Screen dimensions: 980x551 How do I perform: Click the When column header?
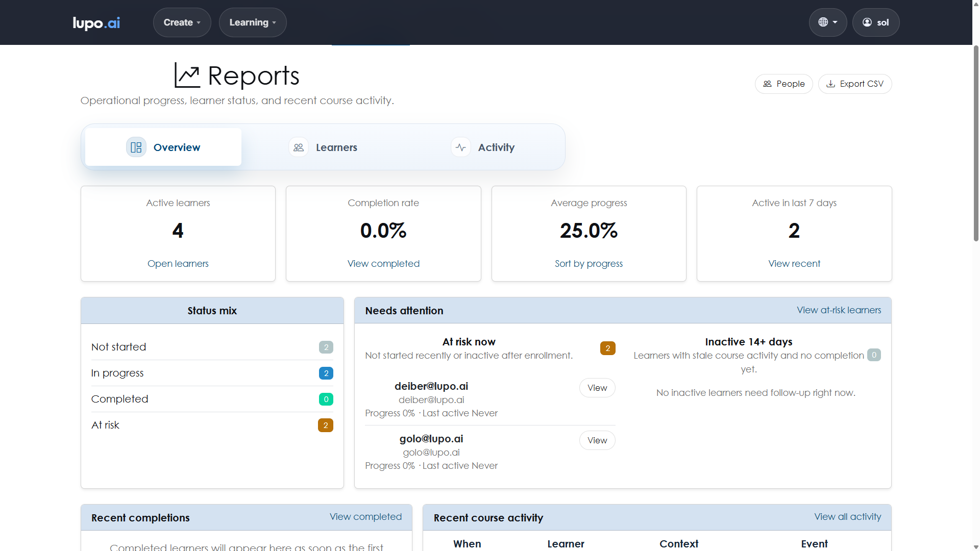(467, 544)
